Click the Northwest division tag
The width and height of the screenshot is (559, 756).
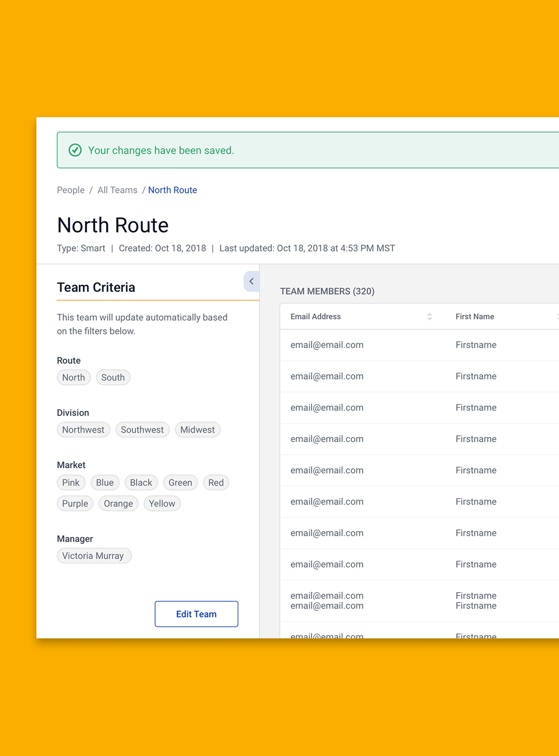[x=84, y=430]
